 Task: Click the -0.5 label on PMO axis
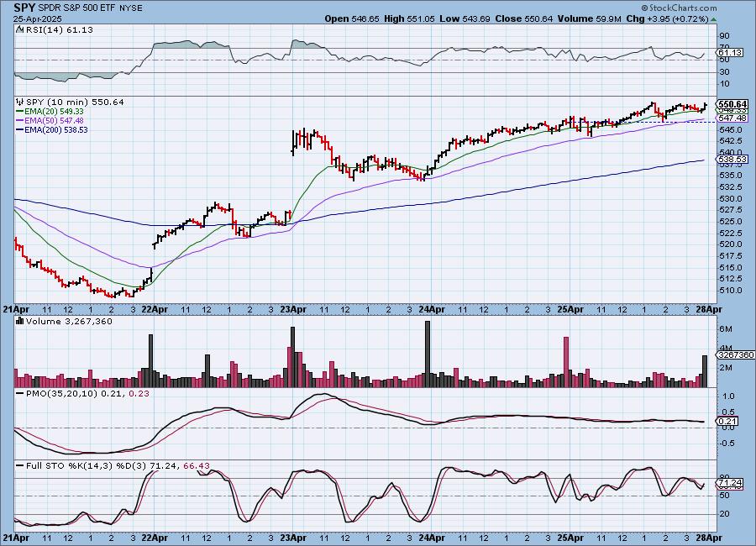click(728, 444)
